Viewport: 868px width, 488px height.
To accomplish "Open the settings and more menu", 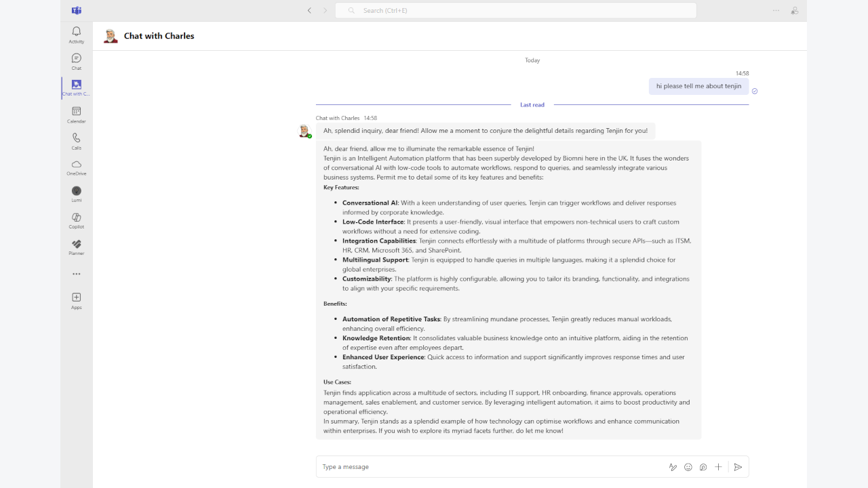I will point(776,10).
